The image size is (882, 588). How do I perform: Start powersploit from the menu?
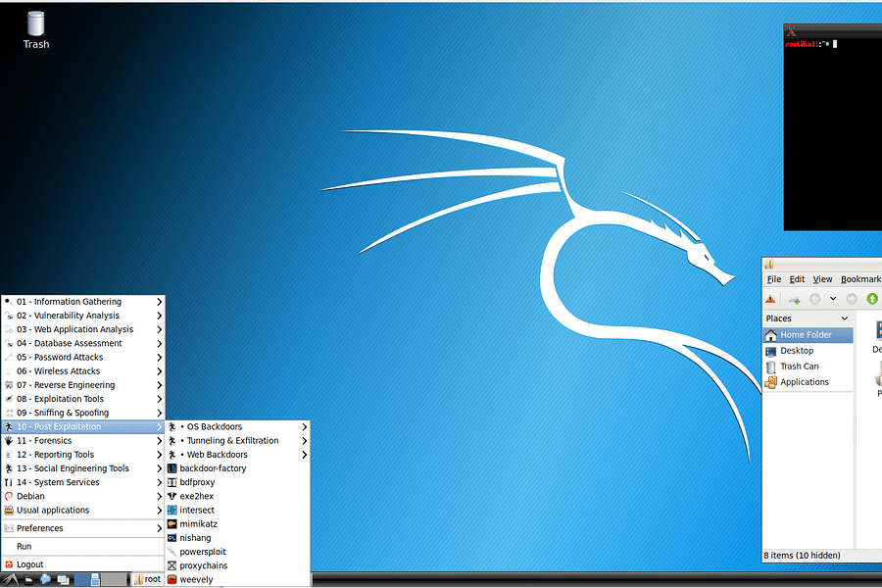pos(202,552)
